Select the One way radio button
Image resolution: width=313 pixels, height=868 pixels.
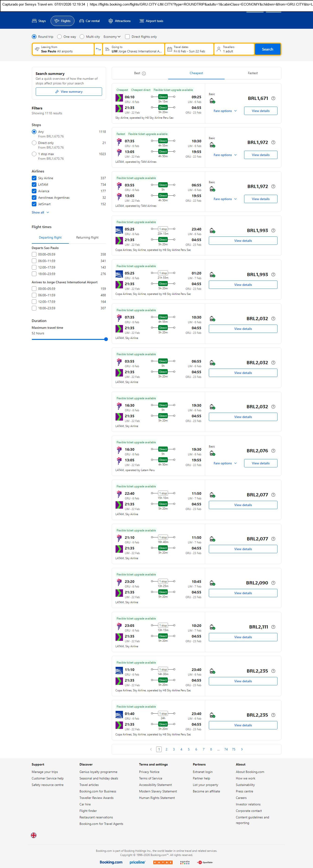59,37
